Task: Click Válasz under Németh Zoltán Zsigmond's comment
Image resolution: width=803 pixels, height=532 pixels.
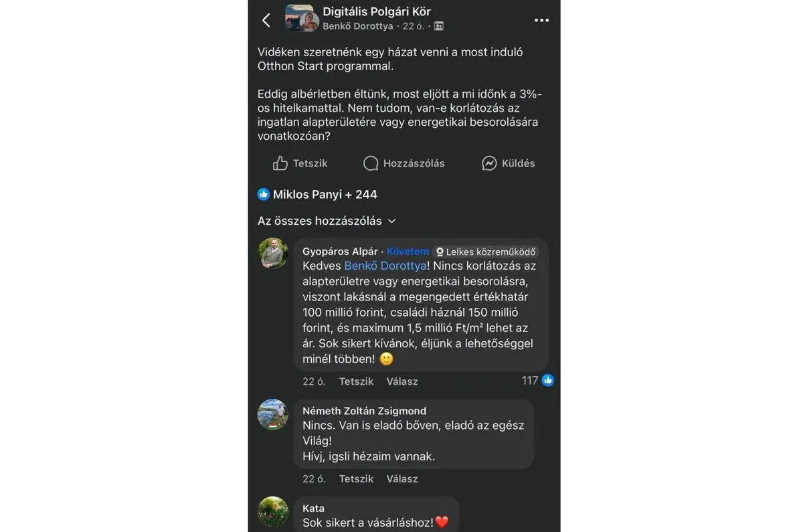Action: [402, 479]
